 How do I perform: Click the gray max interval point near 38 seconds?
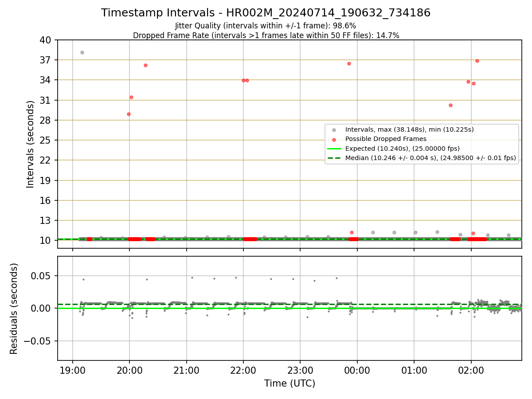[x=82, y=52]
